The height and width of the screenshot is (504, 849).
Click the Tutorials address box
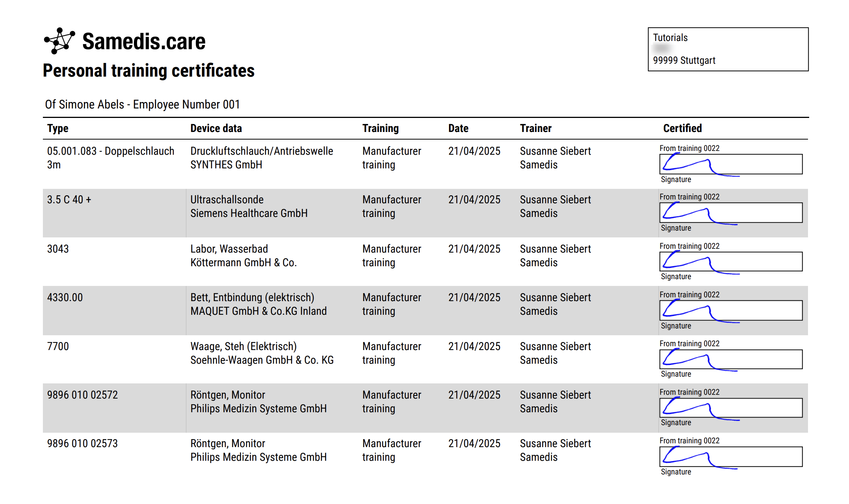[x=728, y=49]
